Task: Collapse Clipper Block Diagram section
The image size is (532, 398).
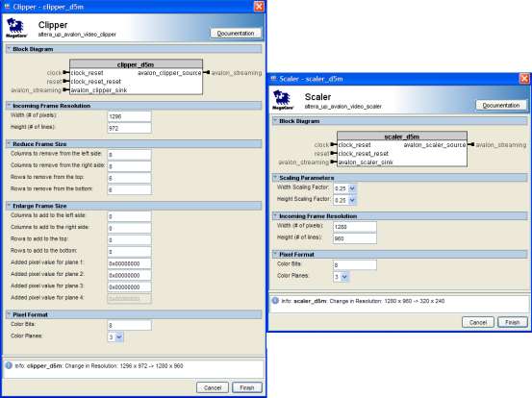Action: [x=9, y=49]
